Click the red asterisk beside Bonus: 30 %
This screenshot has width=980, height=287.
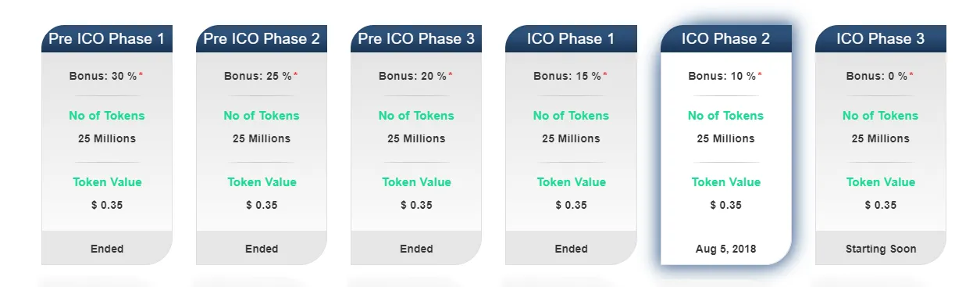[x=141, y=75]
